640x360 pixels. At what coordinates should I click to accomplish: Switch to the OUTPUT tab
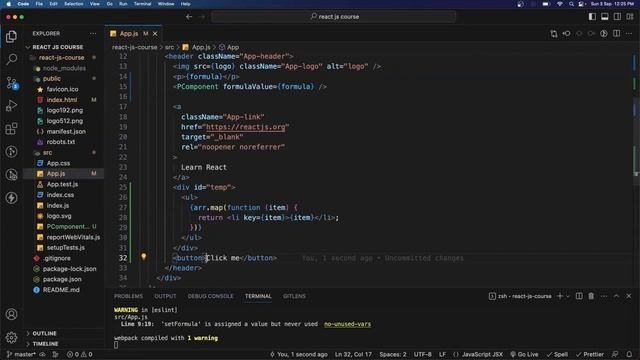coord(165,296)
